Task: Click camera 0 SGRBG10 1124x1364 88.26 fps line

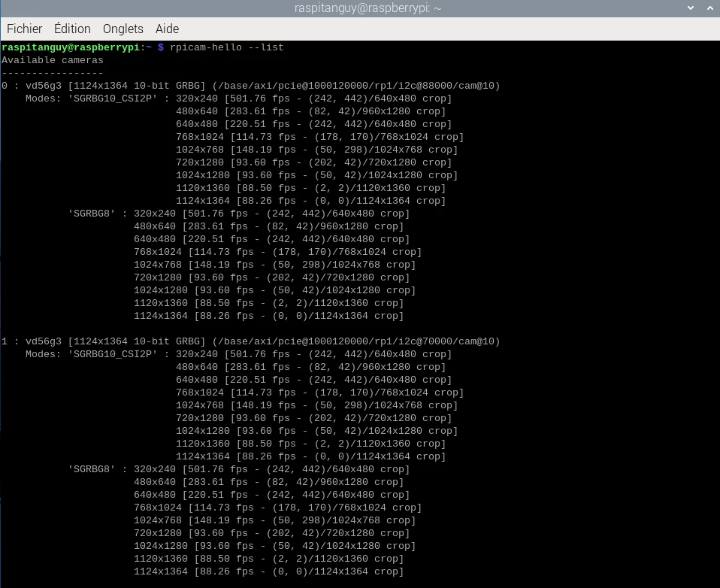Action: (x=311, y=201)
